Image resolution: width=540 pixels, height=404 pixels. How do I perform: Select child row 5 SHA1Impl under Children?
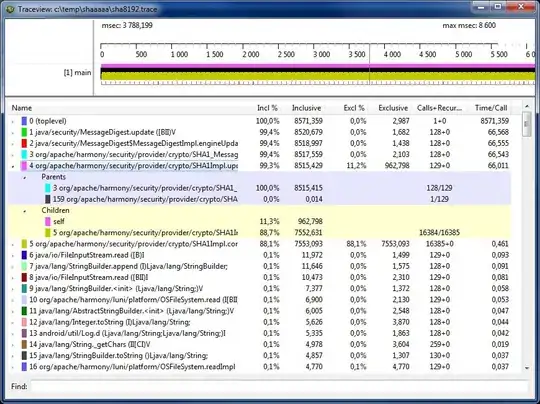click(260, 233)
